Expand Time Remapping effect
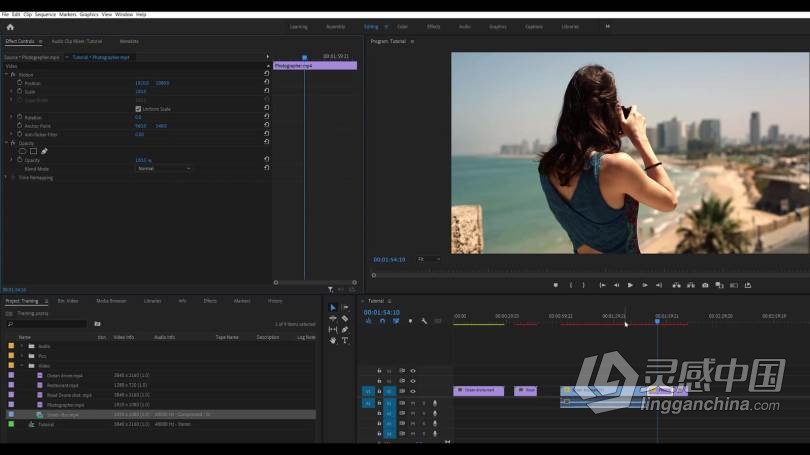Image resolution: width=810 pixels, height=455 pixels. [x=7, y=178]
